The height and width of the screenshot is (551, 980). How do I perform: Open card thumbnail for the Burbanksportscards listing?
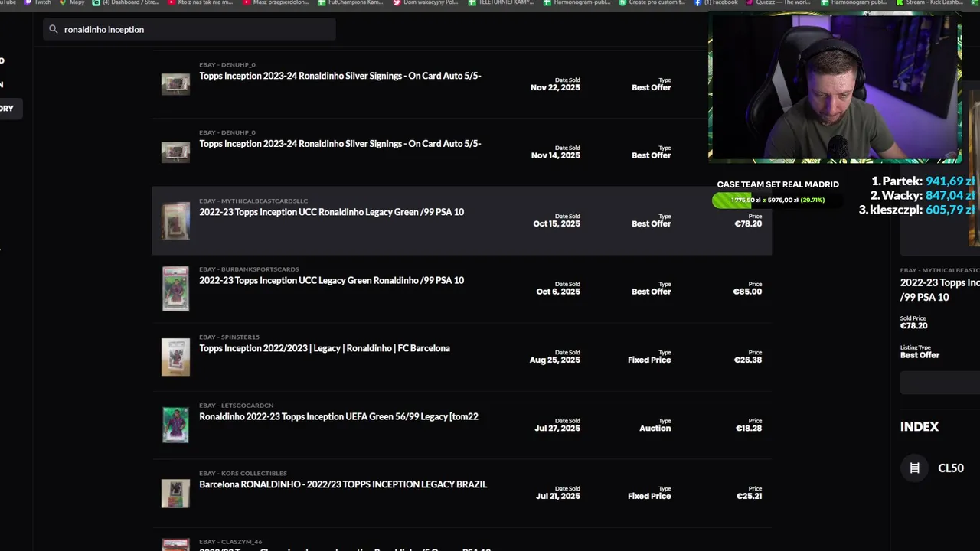pyautogui.click(x=175, y=289)
